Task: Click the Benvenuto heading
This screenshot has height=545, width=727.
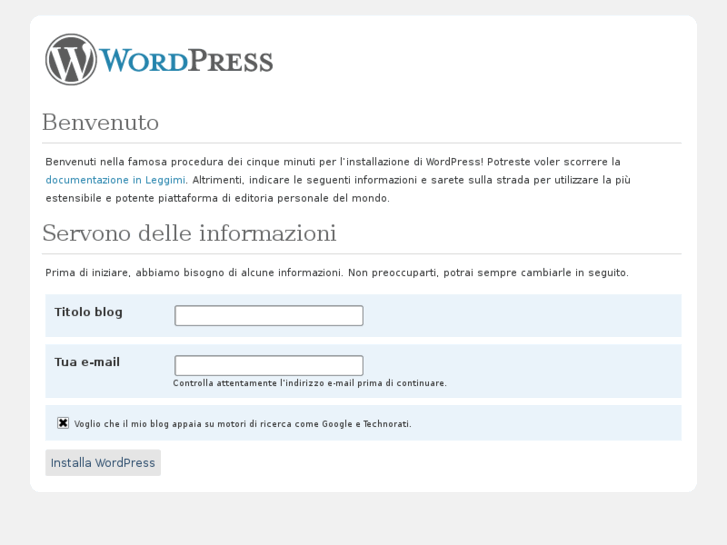Action: click(101, 122)
